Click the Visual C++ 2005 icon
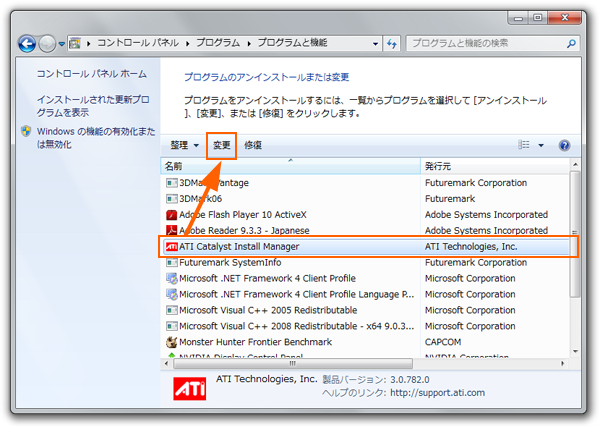This screenshot has width=600, height=427. pyautogui.click(x=171, y=310)
